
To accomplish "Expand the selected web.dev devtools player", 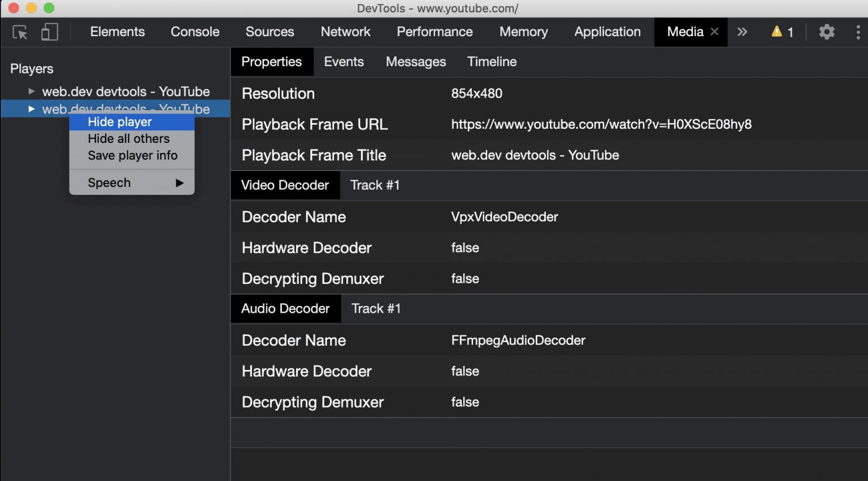I will pyautogui.click(x=31, y=109).
